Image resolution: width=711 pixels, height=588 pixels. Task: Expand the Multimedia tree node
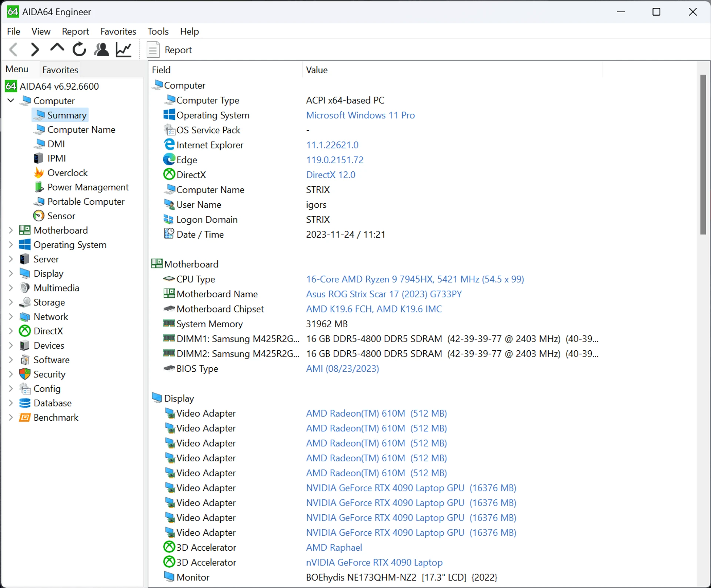[x=11, y=288]
